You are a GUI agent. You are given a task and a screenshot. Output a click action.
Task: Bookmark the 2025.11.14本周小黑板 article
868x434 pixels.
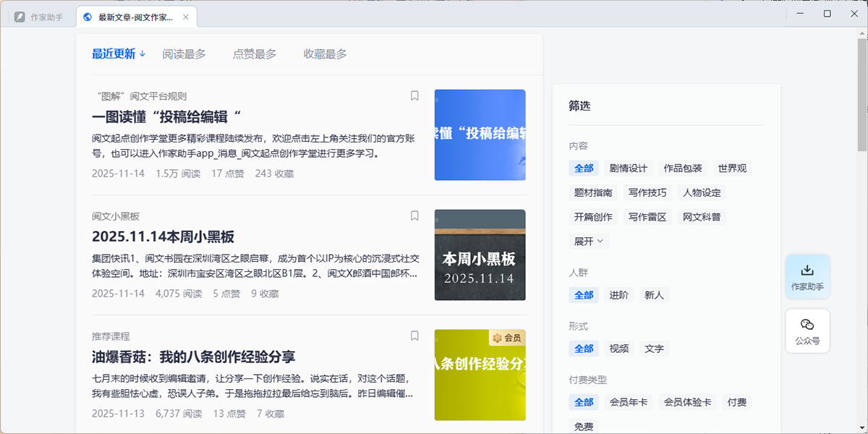pos(414,216)
